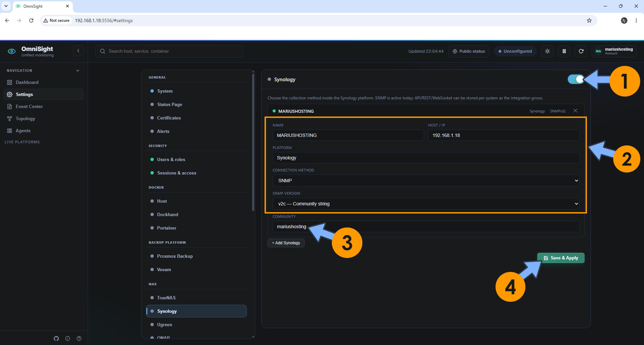Viewport: 644px width, 345px height.
Task: Open the browser profile avatar
Action: 624,20
